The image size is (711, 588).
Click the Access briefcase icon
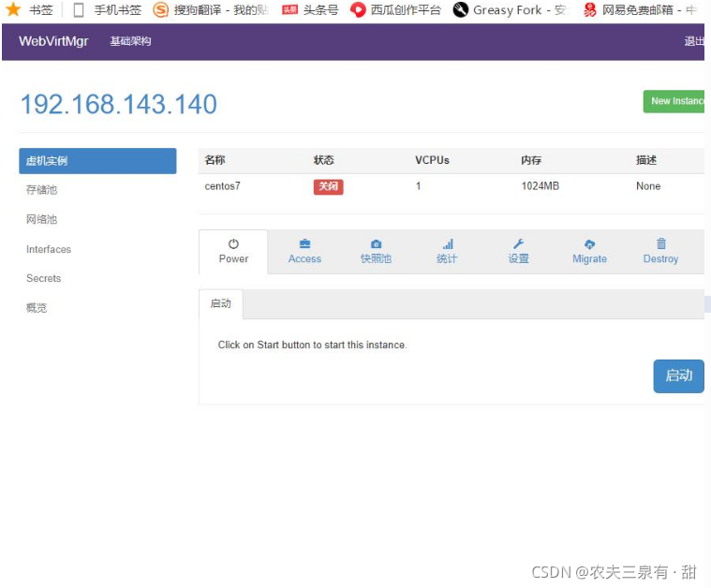pyautogui.click(x=305, y=243)
